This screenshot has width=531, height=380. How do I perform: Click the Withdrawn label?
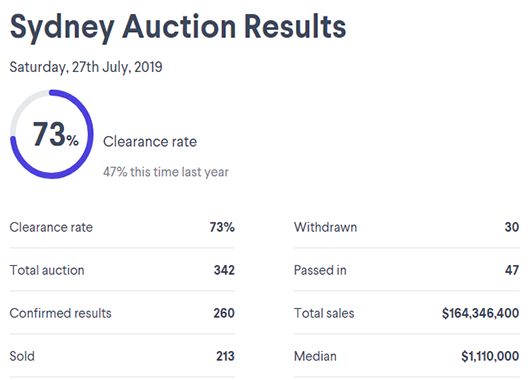point(325,227)
